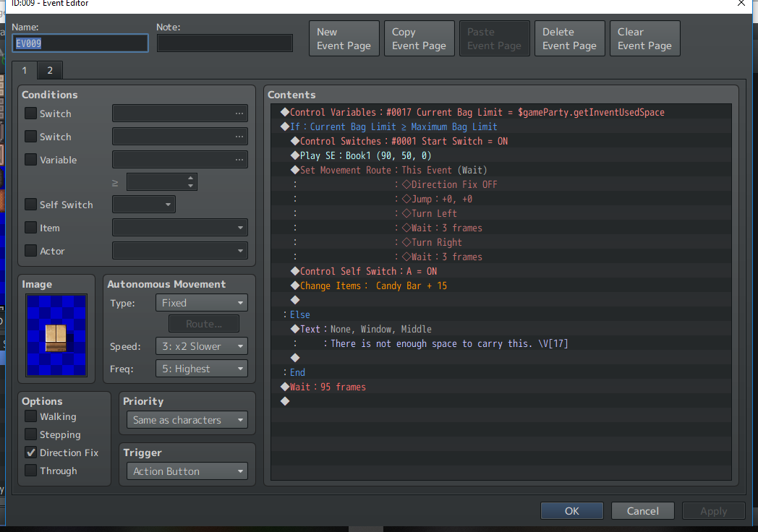
Task: Open the Freq dropdown showing Highest
Action: coord(202,369)
